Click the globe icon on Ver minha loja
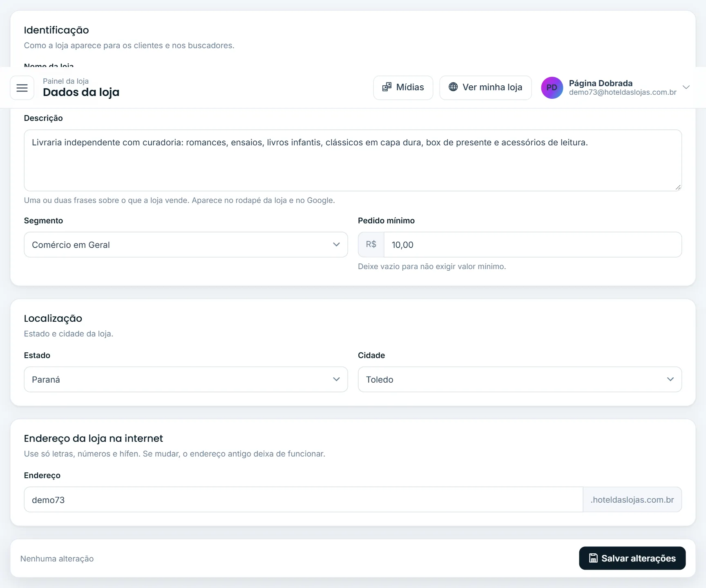 (453, 87)
